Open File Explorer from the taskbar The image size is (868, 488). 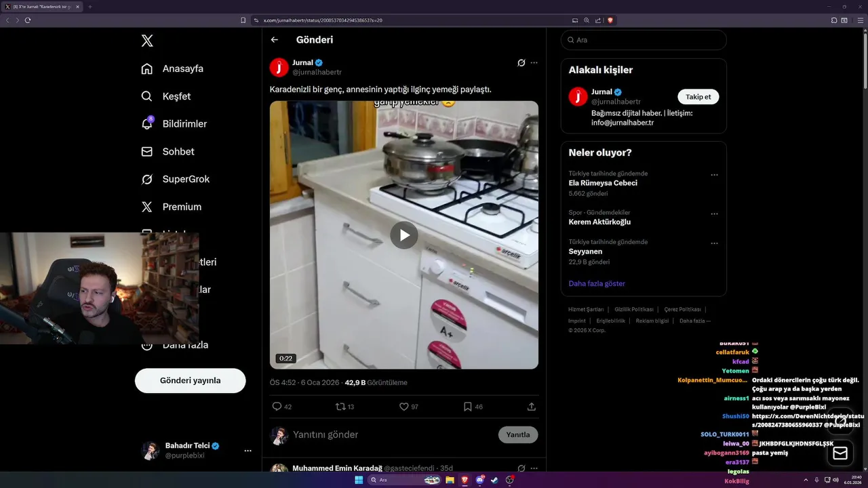pyautogui.click(x=450, y=480)
